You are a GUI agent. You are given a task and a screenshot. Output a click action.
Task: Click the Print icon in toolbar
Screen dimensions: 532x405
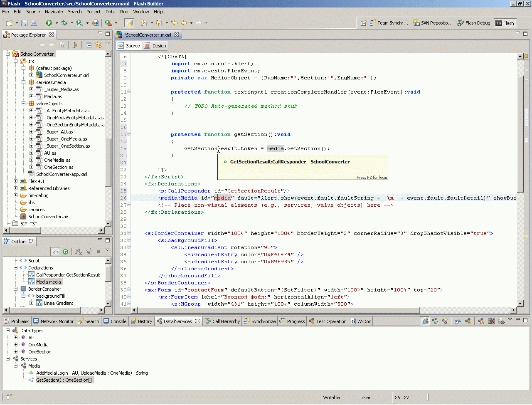(34, 23)
